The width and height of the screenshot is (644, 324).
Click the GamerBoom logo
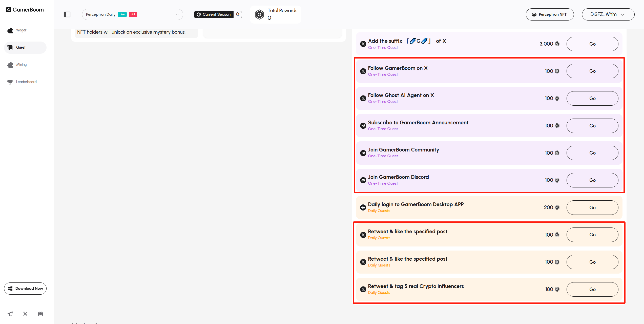[25, 10]
